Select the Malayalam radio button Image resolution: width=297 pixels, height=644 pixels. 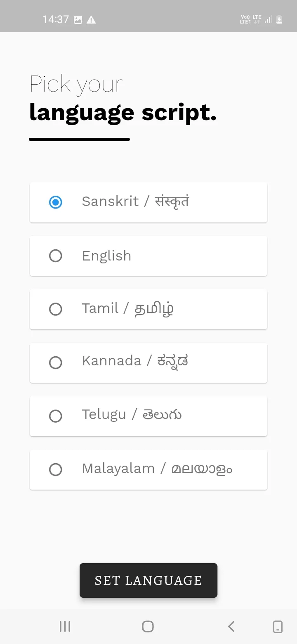tap(56, 469)
